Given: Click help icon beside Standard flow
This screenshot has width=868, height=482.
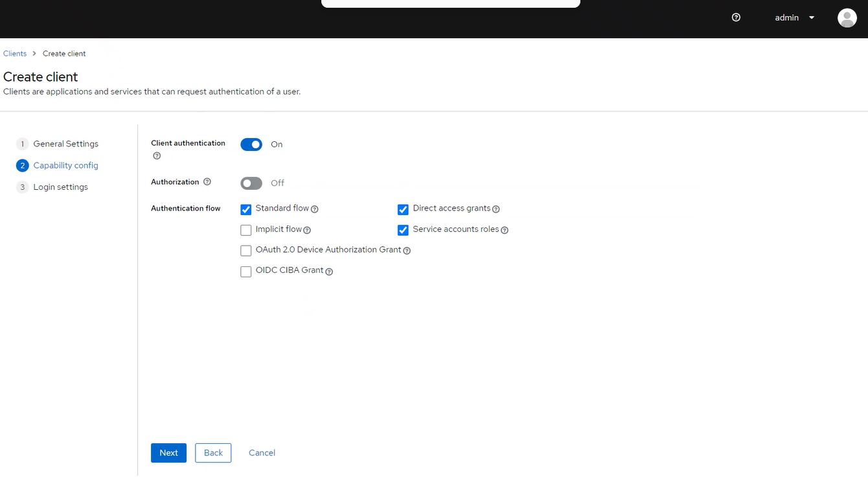Looking at the screenshot, I should click(315, 209).
